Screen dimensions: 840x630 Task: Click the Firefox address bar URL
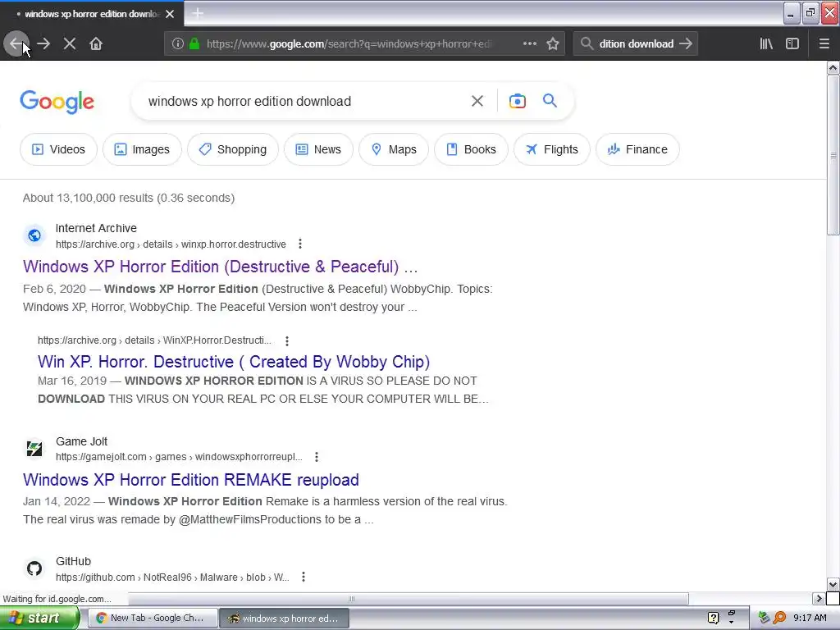point(348,44)
